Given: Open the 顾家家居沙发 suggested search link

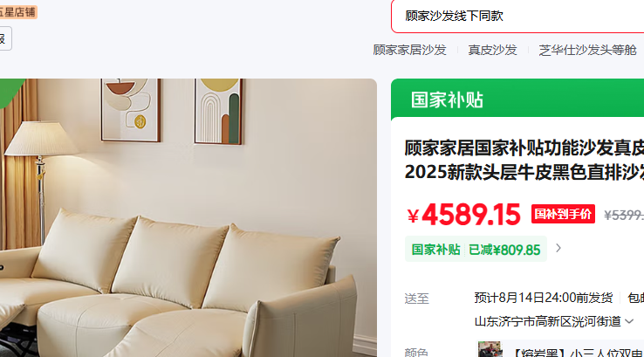Looking at the screenshot, I should coord(409,50).
